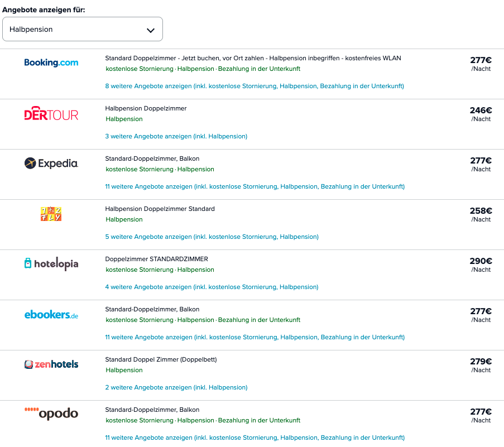The image size is (504, 447).
Task: Click the DERTOUR logo
Action: coord(51,113)
